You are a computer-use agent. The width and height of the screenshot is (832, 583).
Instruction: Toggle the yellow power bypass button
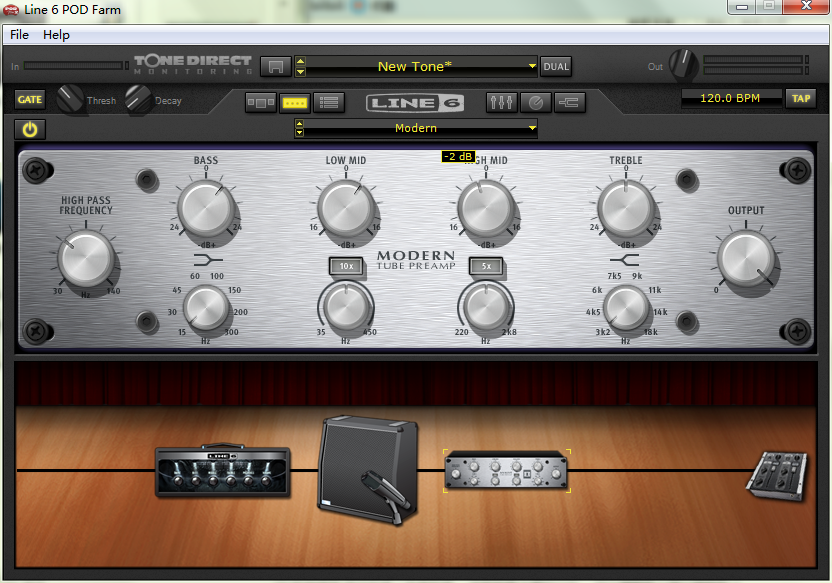pos(30,129)
